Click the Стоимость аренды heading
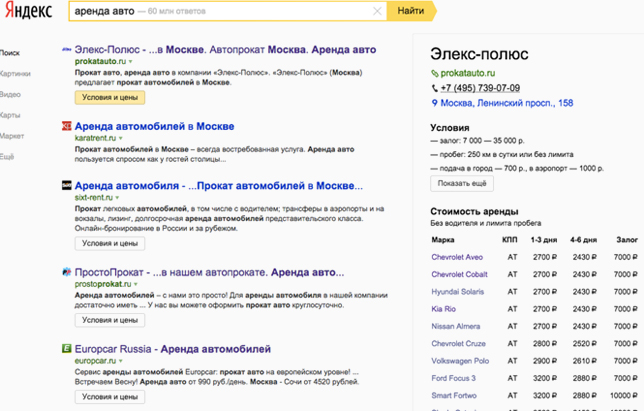This screenshot has height=411, width=644. tap(474, 212)
